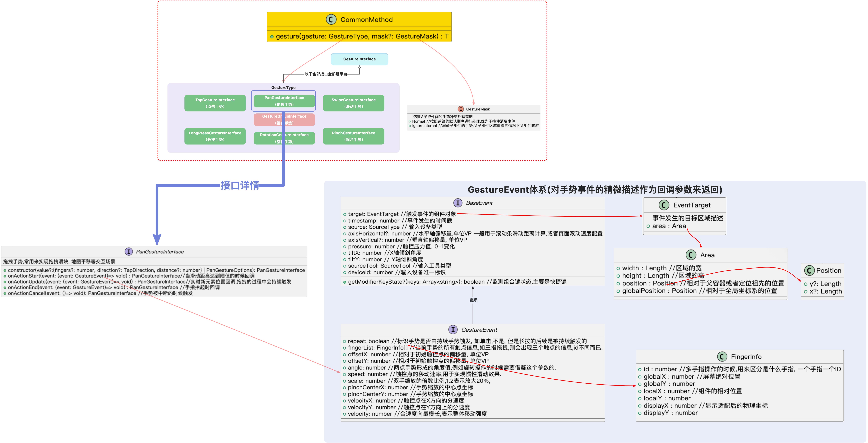Click the GestureType group label
The height and width of the screenshot is (443, 868).
pyautogui.click(x=283, y=88)
